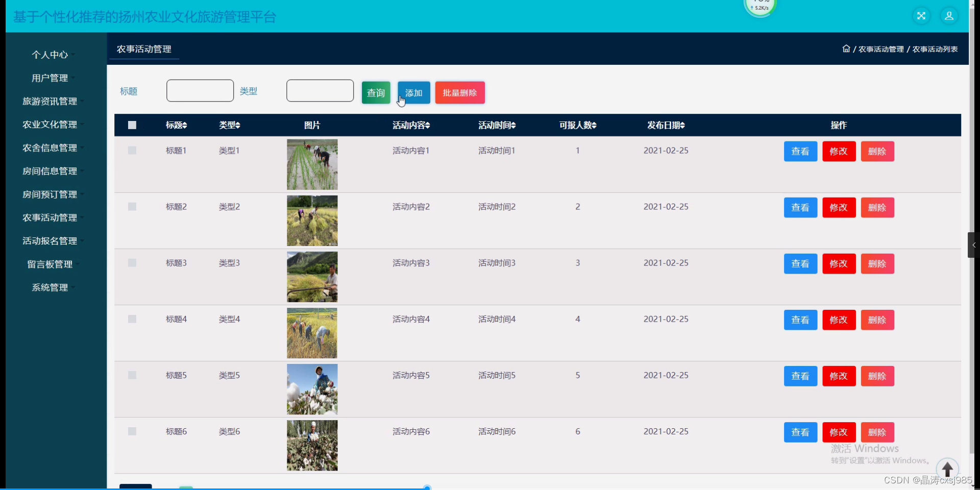980x490 pixels.
Task: Toggle the select-all checkbox in table header
Action: coord(132,126)
